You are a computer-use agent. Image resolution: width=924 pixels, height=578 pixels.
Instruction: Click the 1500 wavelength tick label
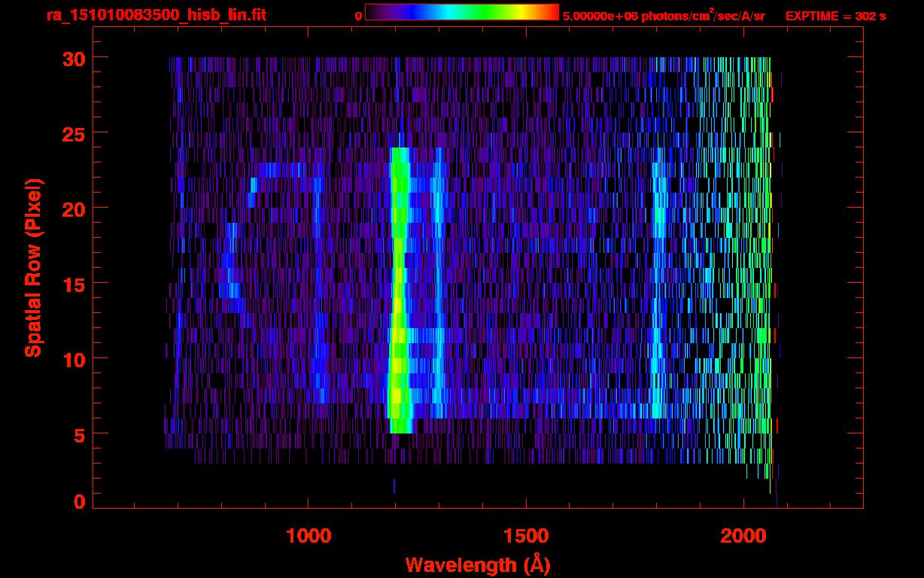pyautogui.click(x=526, y=535)
